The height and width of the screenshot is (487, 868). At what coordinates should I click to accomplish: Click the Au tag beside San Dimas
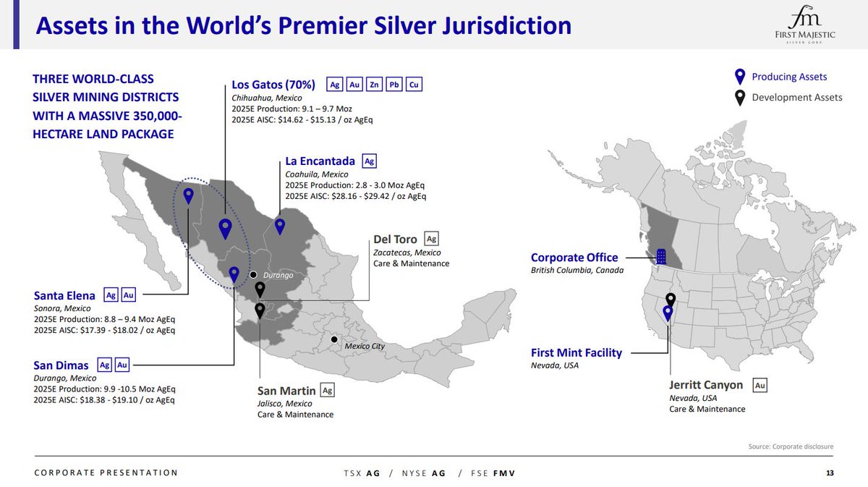[x=122, y=365]
